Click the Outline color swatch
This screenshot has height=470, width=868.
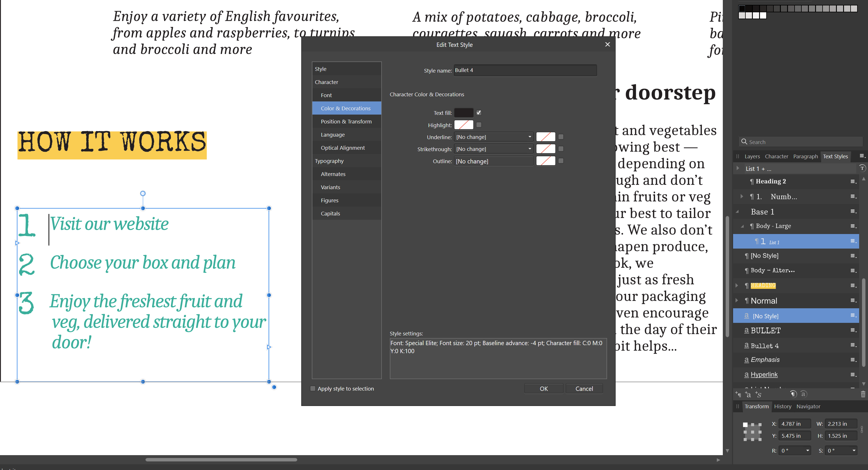[x=546, y=161]
